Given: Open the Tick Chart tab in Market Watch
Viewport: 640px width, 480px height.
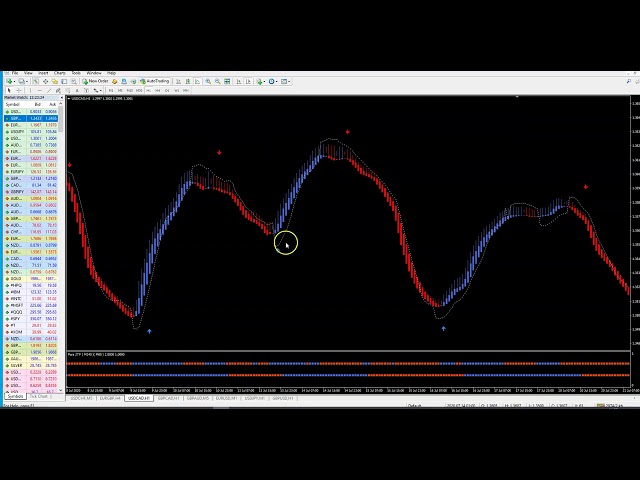Looking at the screenshot, I should click(x=39, y=396).
